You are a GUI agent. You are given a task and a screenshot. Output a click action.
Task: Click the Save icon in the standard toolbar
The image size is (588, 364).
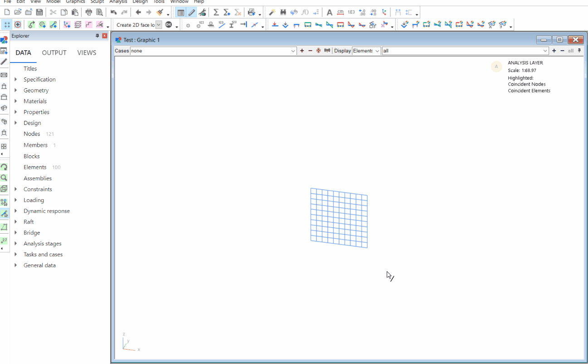[39, 12]
